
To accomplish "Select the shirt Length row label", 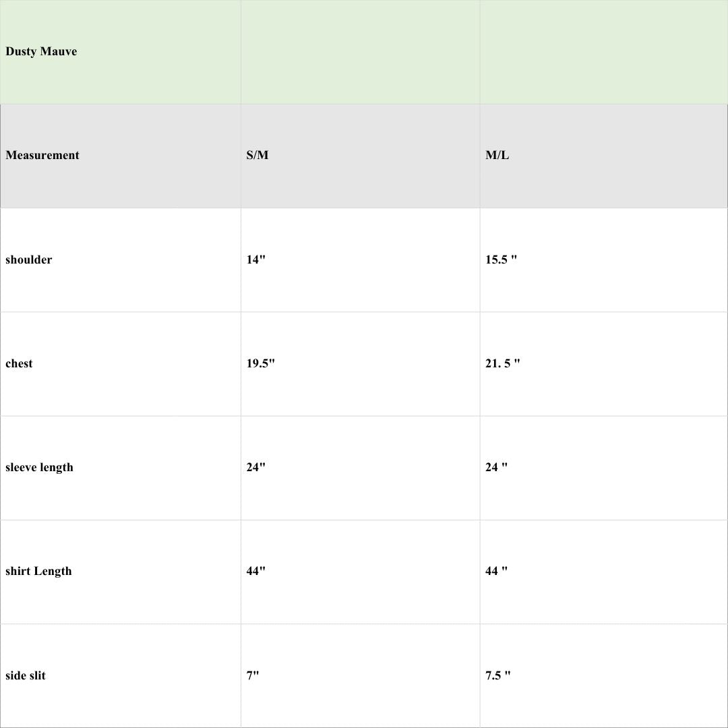I will [38, 572].
